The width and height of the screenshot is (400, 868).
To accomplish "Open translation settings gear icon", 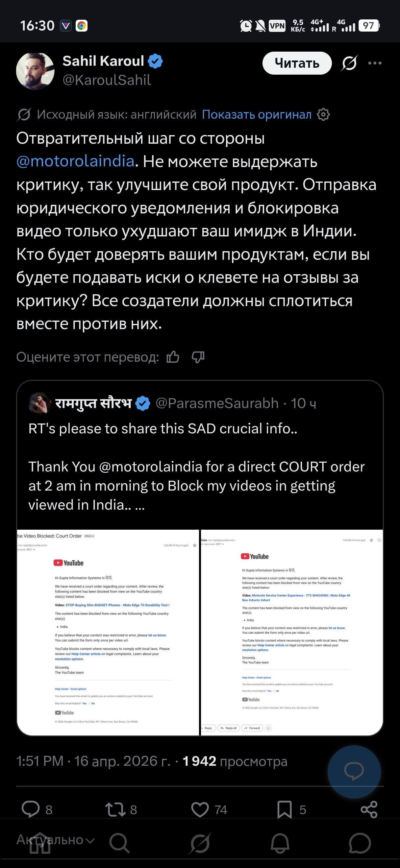I will 323,114.
